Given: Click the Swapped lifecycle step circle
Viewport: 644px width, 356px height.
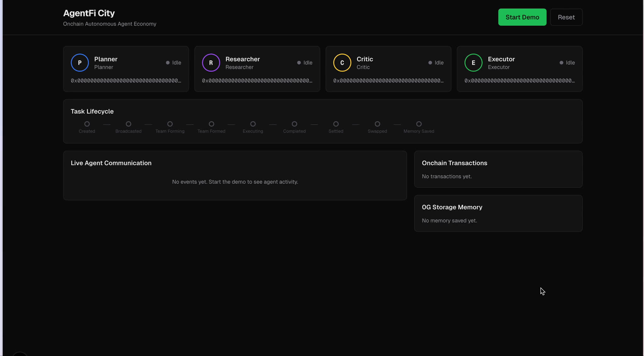Looking at the screenshot, I should click(377, 124).
